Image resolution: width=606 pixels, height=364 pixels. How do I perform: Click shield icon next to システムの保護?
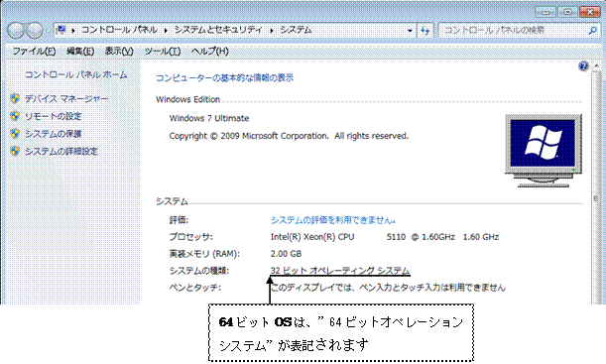click(x=15, y=134)
